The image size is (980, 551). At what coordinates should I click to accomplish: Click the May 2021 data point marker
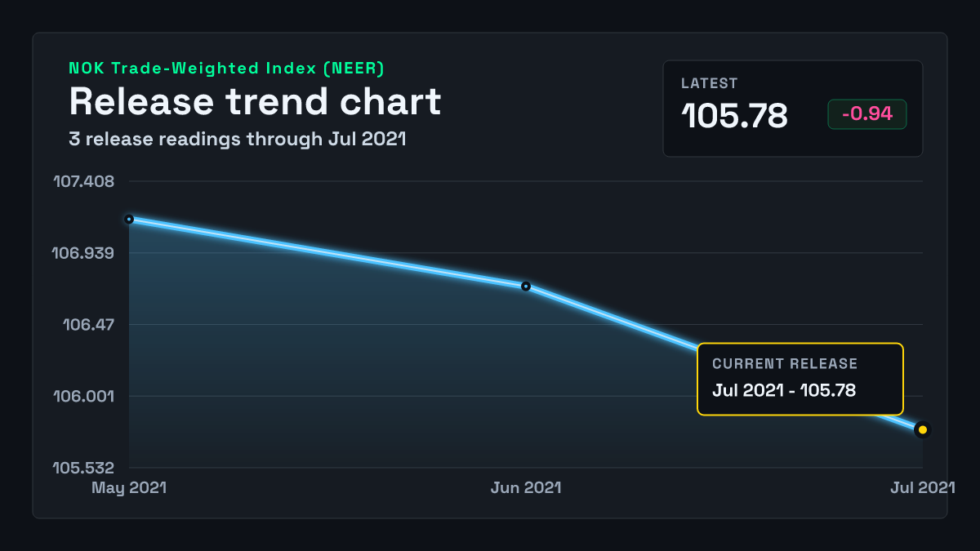(129, 219)
